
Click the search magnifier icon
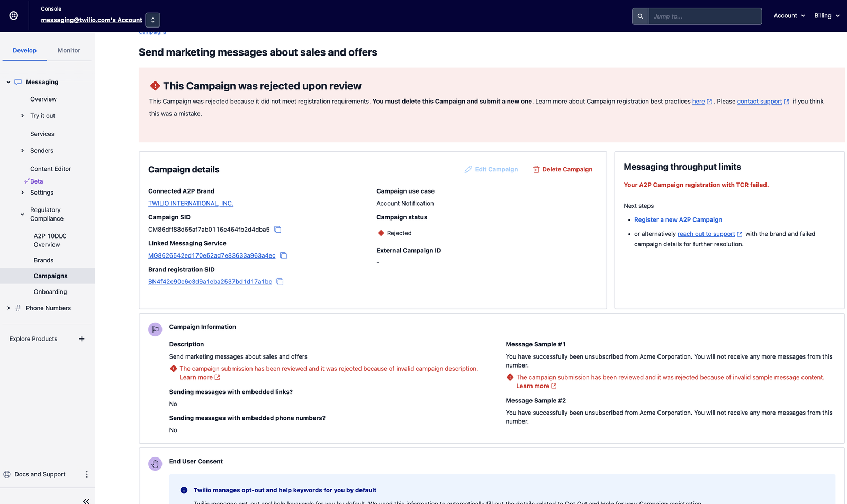click(640, 16)
